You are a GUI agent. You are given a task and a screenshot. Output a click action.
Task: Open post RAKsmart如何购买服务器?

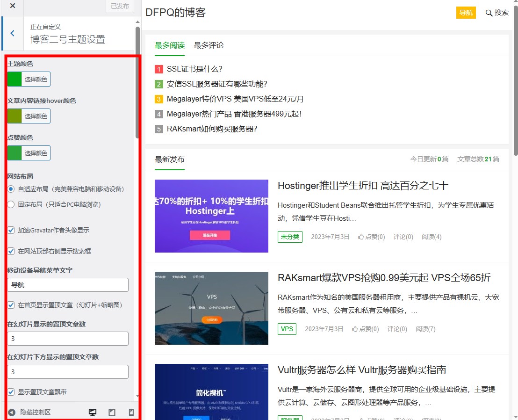coord(212,129)
